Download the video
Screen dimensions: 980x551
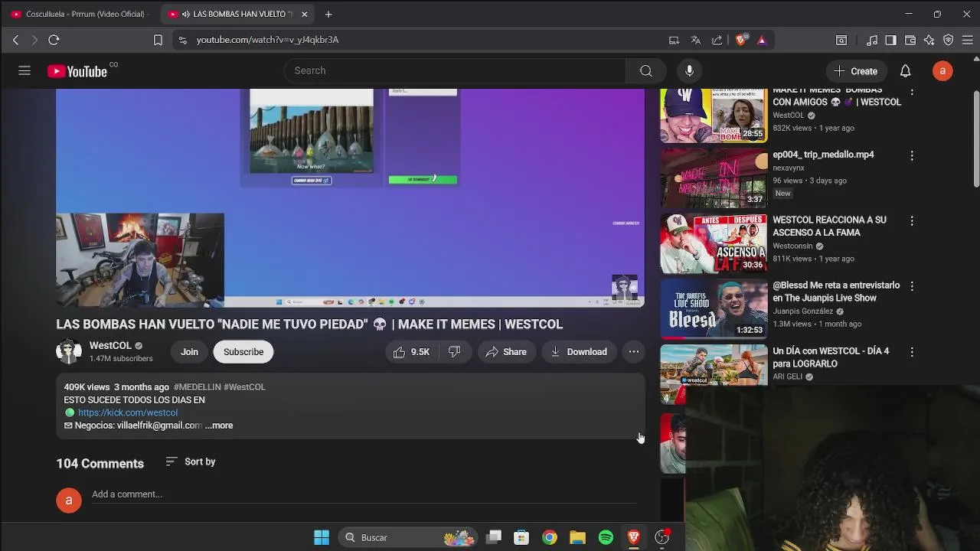coord(579,352)
